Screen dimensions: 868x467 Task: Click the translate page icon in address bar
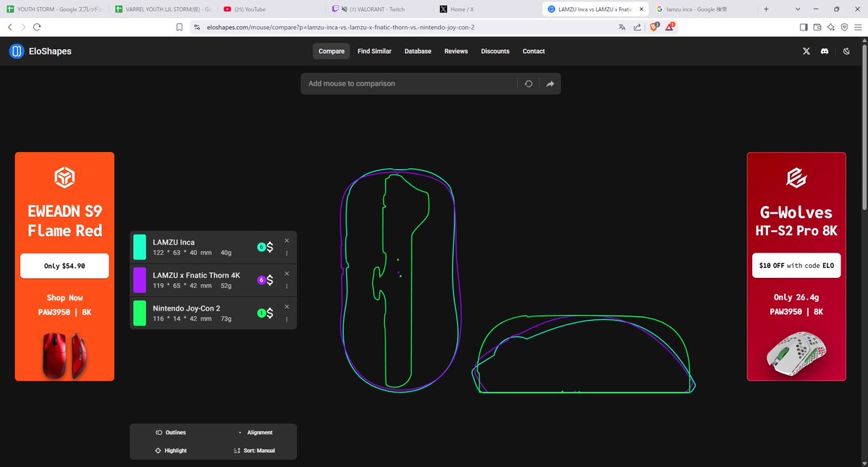(621, 27)
